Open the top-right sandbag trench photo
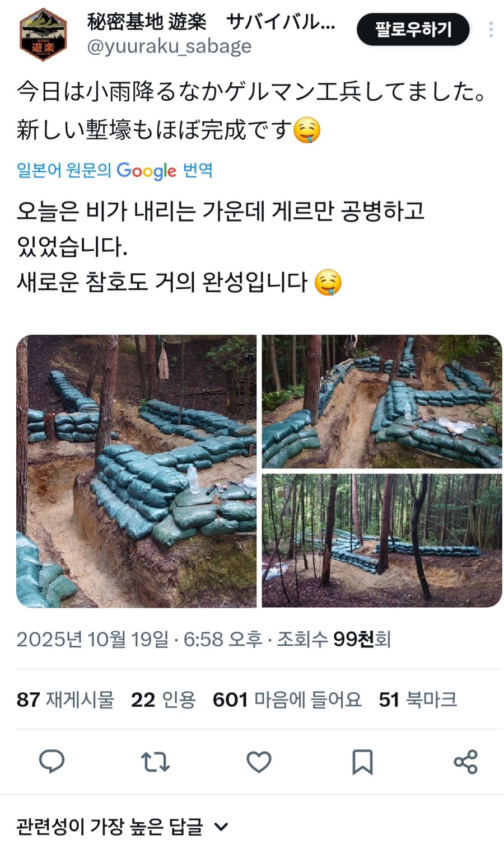This screenshot has height=868, width=504. [382, 402]
